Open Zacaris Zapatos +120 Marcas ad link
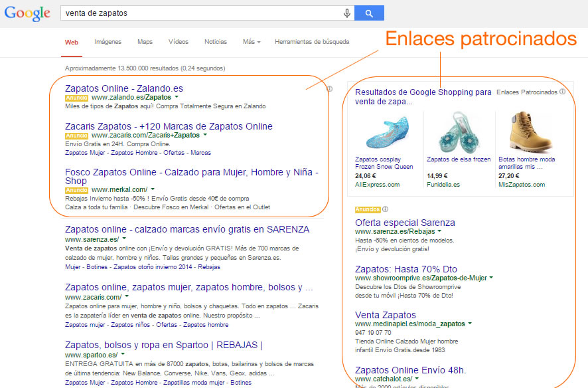Image resolution: width=588 pixels, height=388 pixels. (169, 126)
